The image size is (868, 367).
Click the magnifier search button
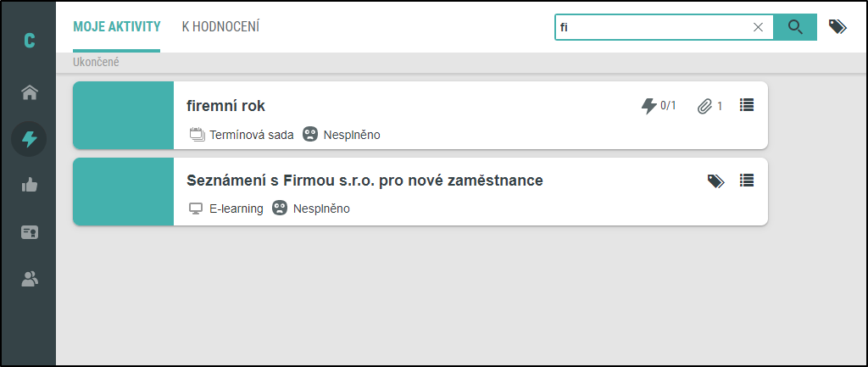pyautogui.click(x=795, y=27)
